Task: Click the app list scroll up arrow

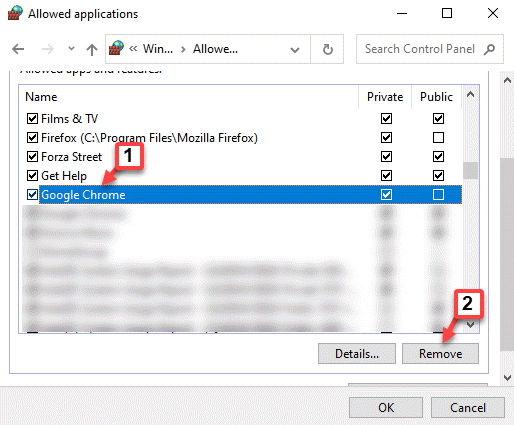Action: [470, 94]
